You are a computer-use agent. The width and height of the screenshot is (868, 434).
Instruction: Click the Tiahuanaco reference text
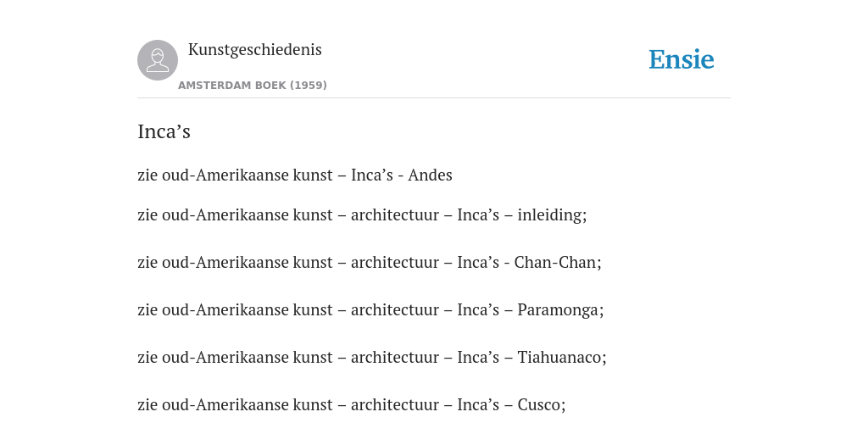point(560,358)
